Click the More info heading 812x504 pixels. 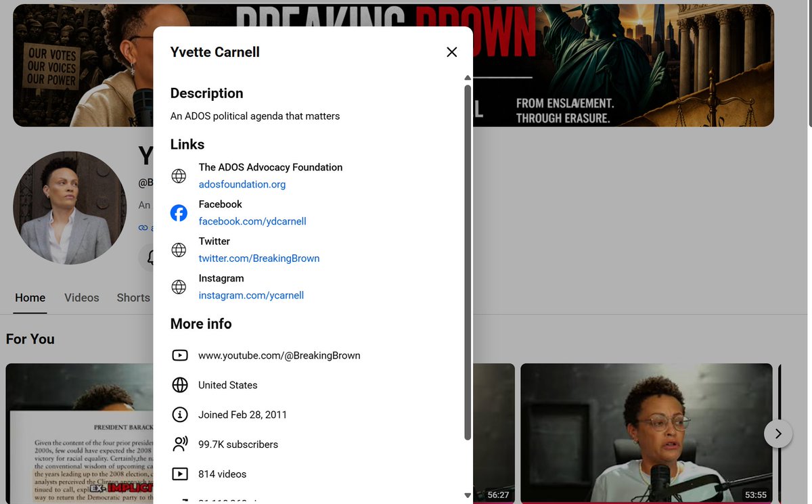[201, 324]
